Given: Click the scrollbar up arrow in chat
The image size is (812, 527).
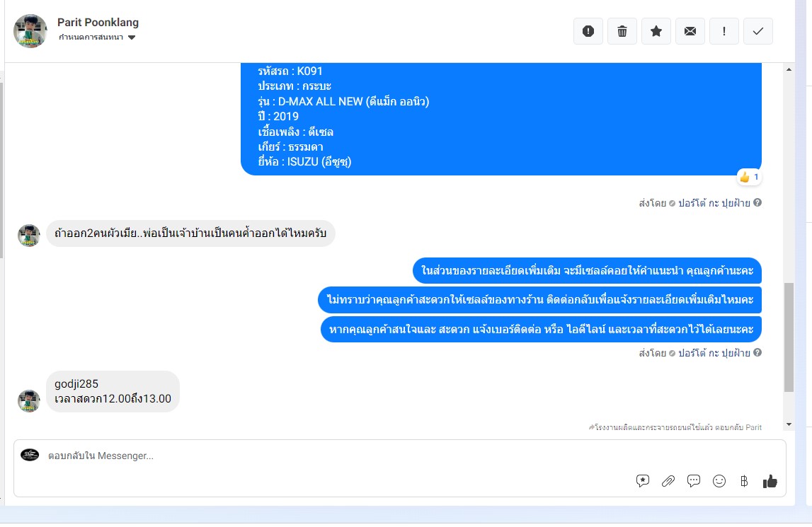Looking at the screenshot, I should 789,69.
